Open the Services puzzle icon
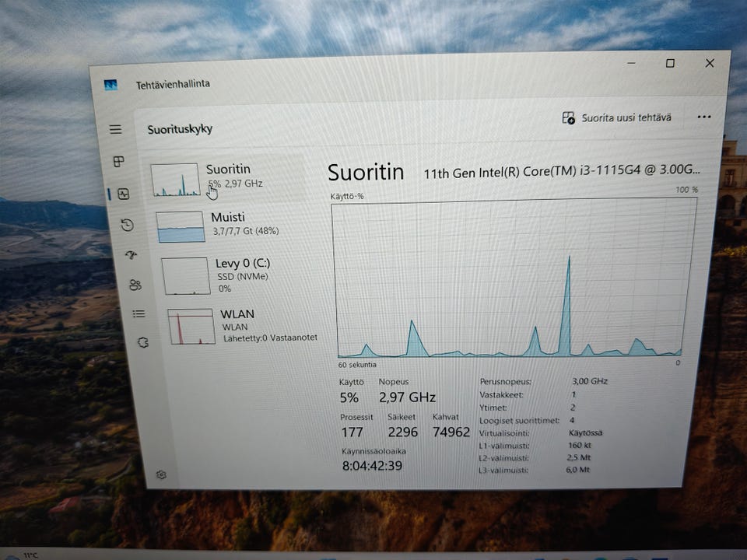747x560 pixels. pos(143,342)
